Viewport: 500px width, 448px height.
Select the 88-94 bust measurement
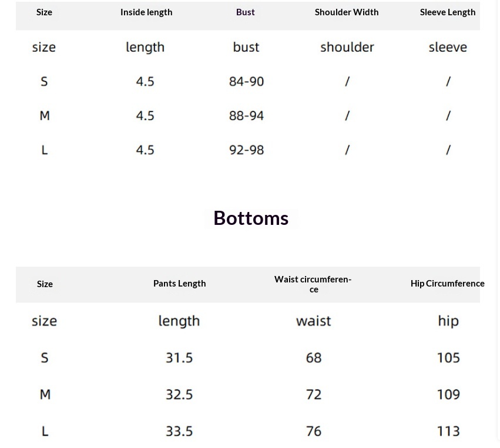(246, 116)
